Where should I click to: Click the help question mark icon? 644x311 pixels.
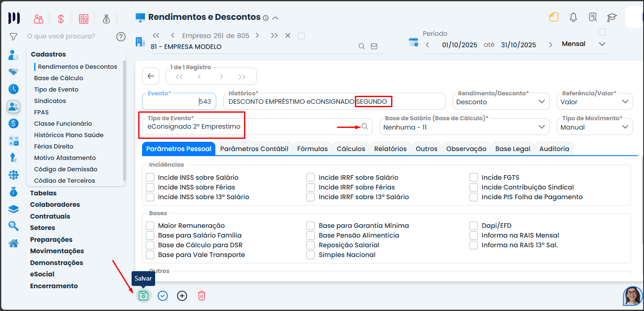121,37
